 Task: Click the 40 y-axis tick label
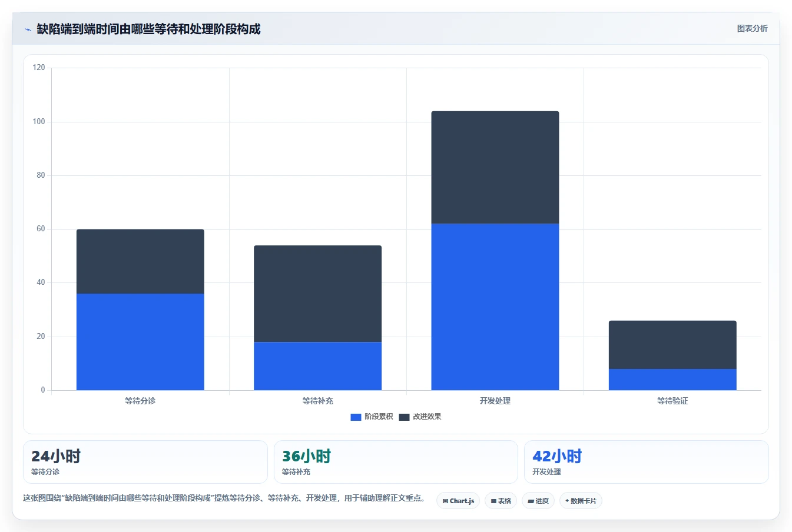coord(41,282)
